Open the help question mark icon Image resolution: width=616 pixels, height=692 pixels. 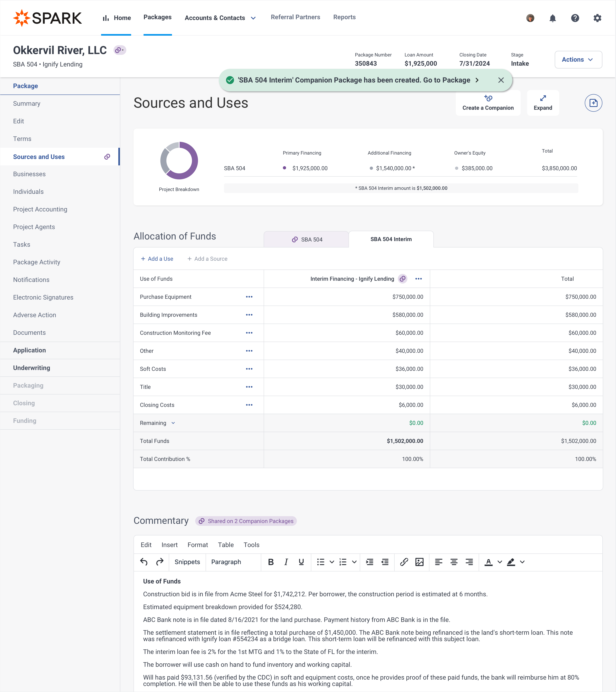575,18
